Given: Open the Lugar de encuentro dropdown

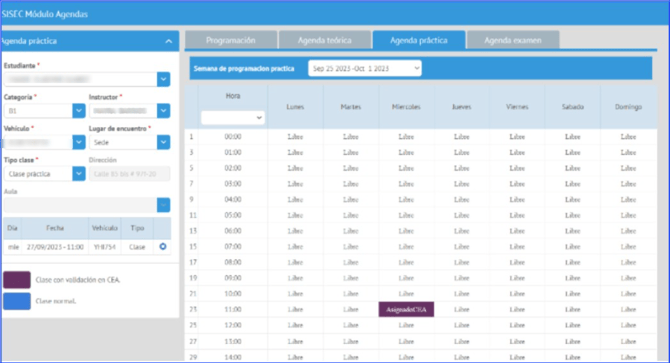Looking at the screenshot, I should pyautogui.click(x=163, y=142).
